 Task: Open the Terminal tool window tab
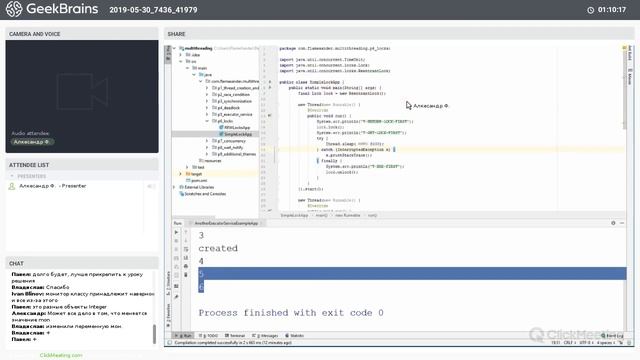(x=235, y=336)
